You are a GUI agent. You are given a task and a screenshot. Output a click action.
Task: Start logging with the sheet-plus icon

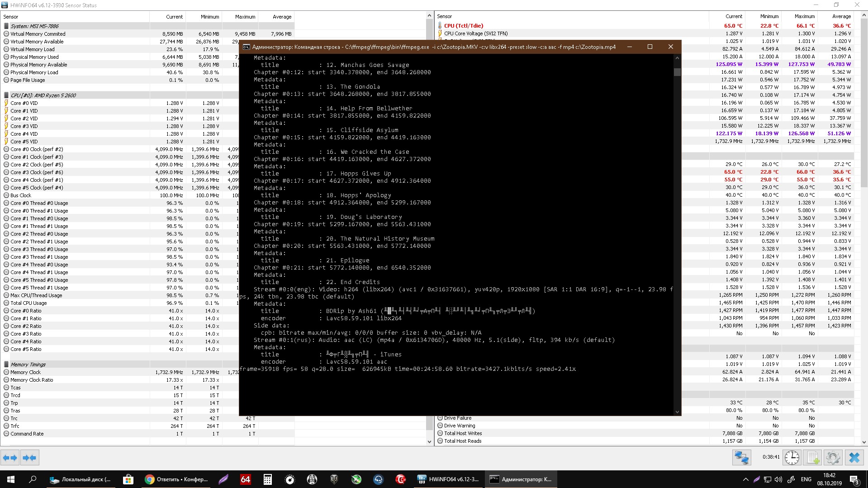[x=813, y=458]
